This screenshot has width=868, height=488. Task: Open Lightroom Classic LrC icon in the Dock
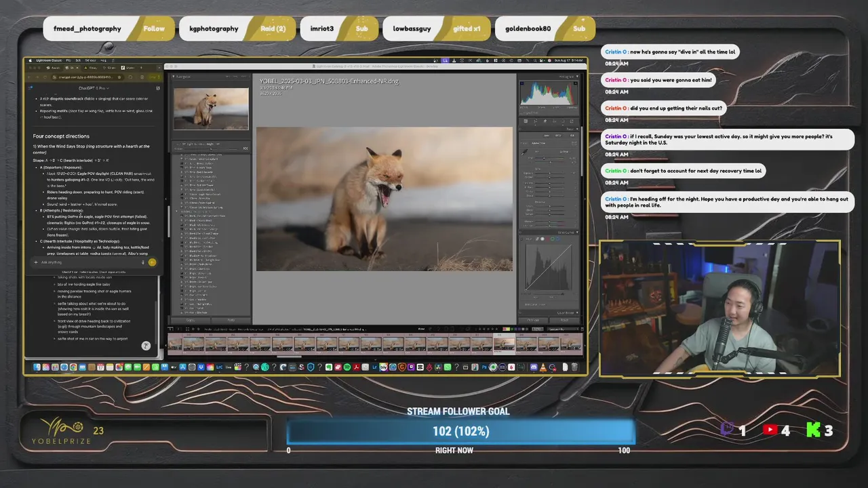pyautogui.click(x=219, y=367)
